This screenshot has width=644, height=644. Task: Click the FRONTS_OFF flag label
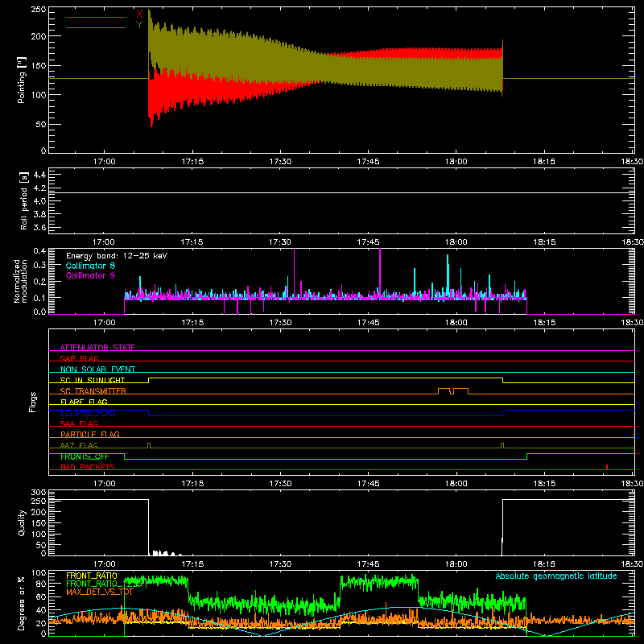pyautogui.click(x=85, y=456)
